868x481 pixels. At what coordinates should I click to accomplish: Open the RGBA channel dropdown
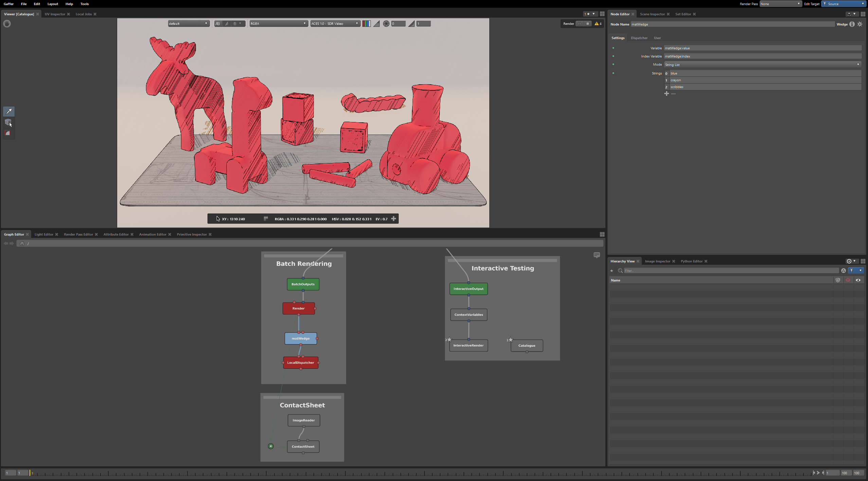278,23
